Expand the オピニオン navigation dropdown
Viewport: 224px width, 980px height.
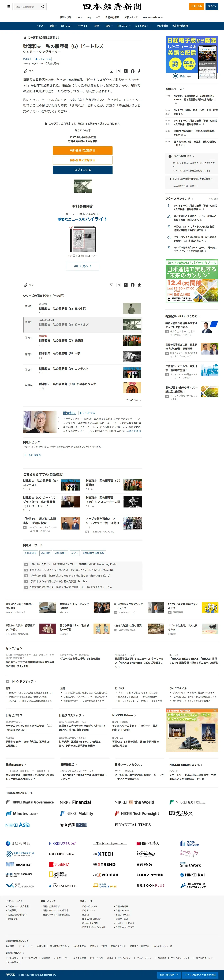[x=124, y=26]
